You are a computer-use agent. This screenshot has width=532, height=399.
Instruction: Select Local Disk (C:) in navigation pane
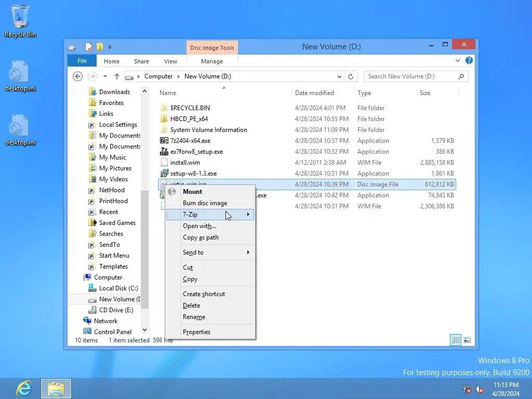tap(118, 288)
